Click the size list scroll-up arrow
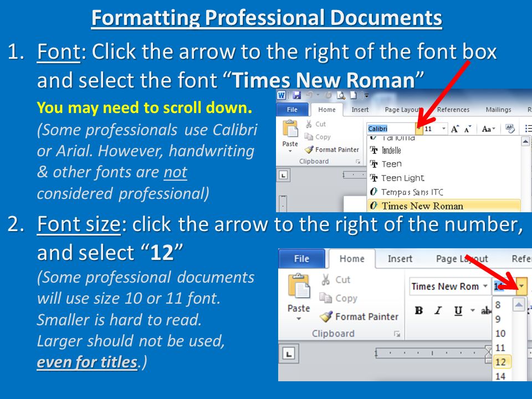 [519, 304]
